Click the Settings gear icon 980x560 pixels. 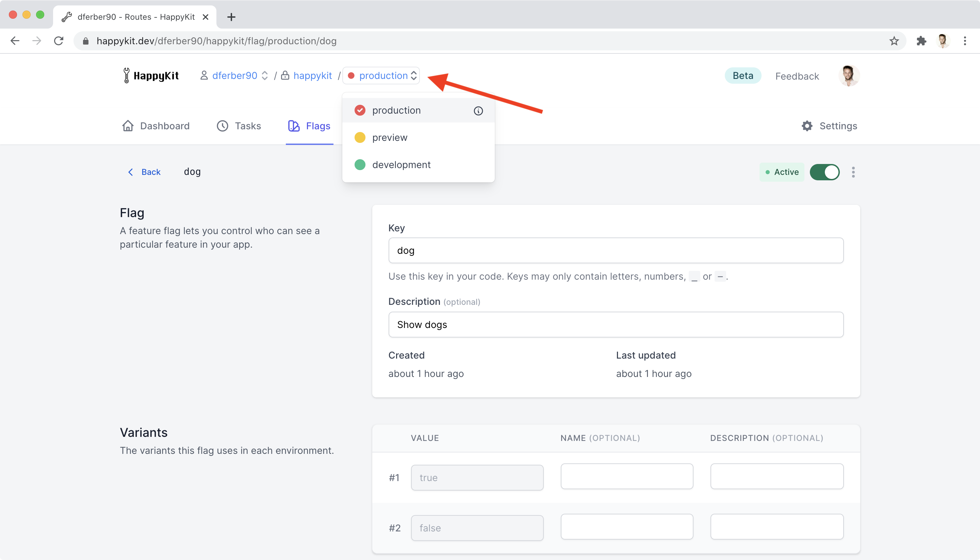(x=806, y=126)
